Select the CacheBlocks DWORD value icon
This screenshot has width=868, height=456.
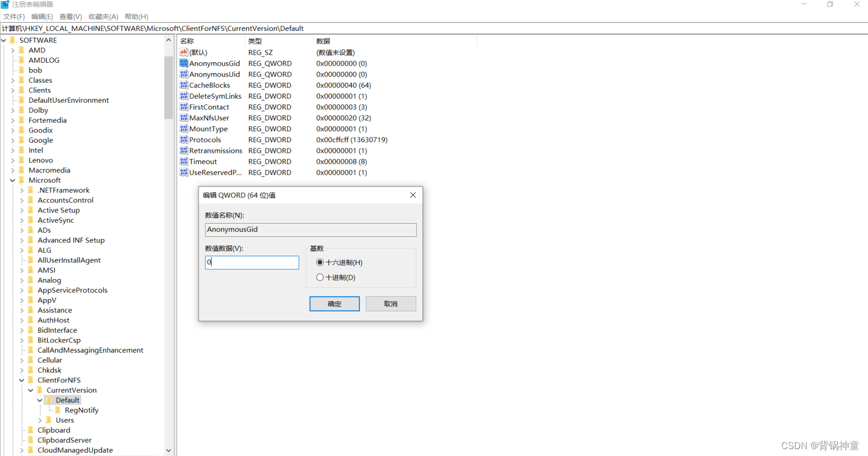(x=183, y=85)
